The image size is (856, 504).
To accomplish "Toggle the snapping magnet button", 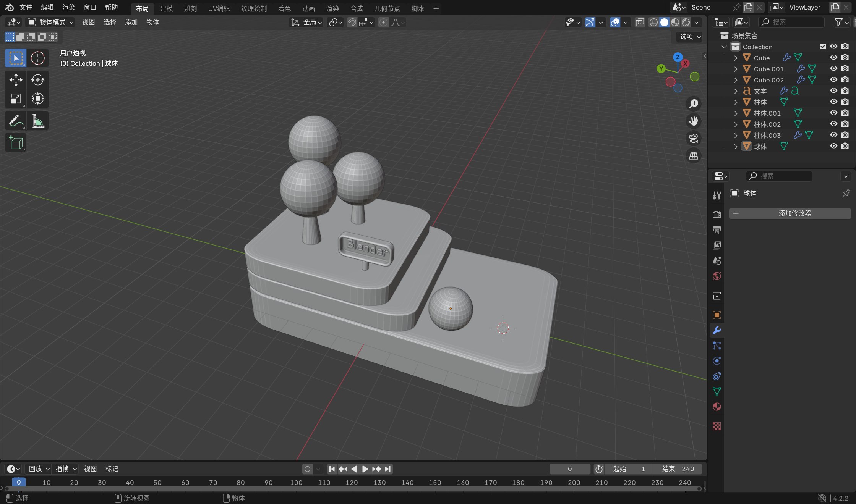I will (x=352, y=23).
